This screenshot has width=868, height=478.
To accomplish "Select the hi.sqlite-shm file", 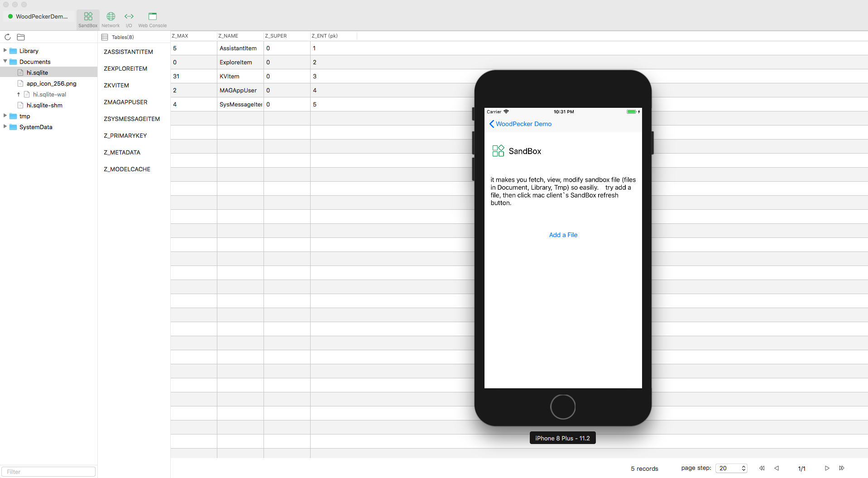I will [44, 105].
